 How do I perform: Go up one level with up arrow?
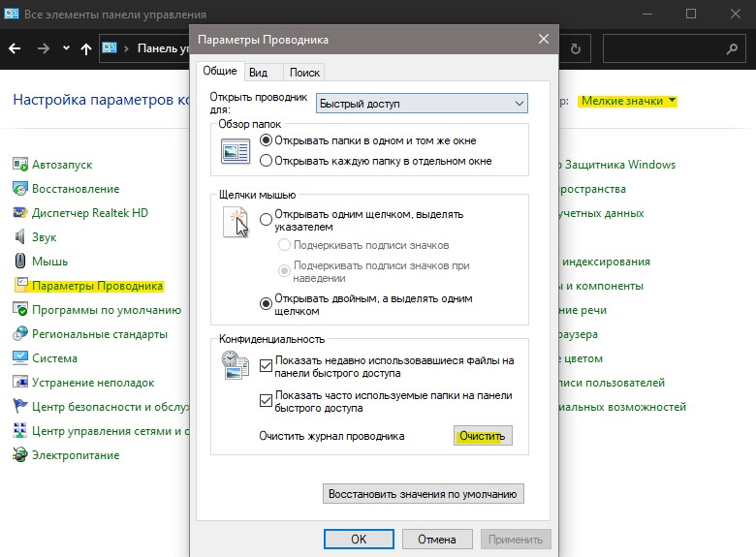tap(86, 48)
